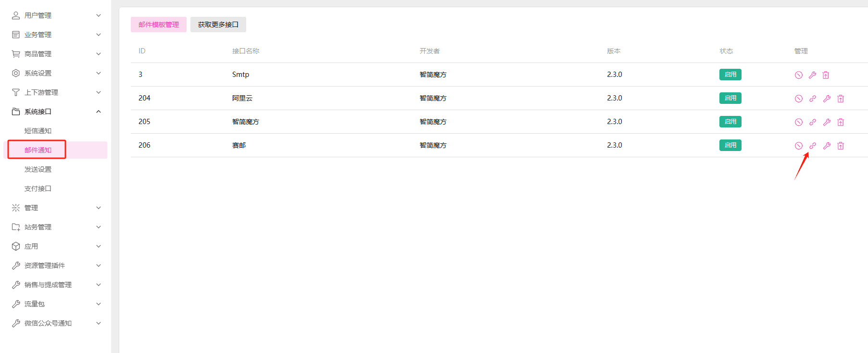
Task: Open the wrench config icon for Smtp
Action: pos(813,75)
